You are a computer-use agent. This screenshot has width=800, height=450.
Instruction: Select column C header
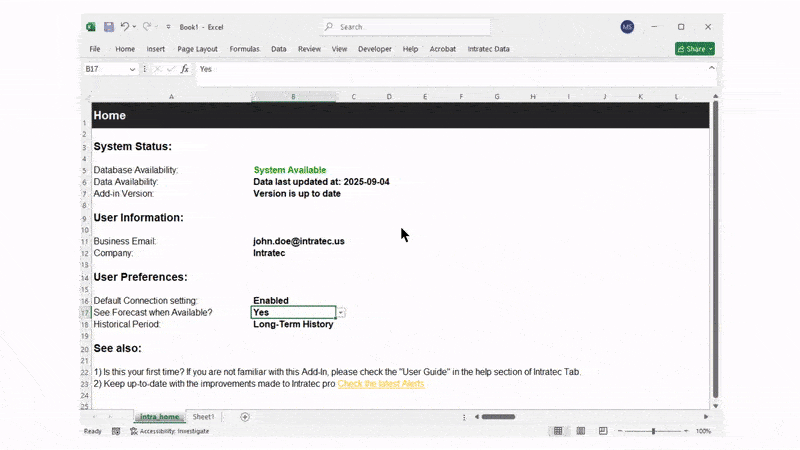pos(354,96)
